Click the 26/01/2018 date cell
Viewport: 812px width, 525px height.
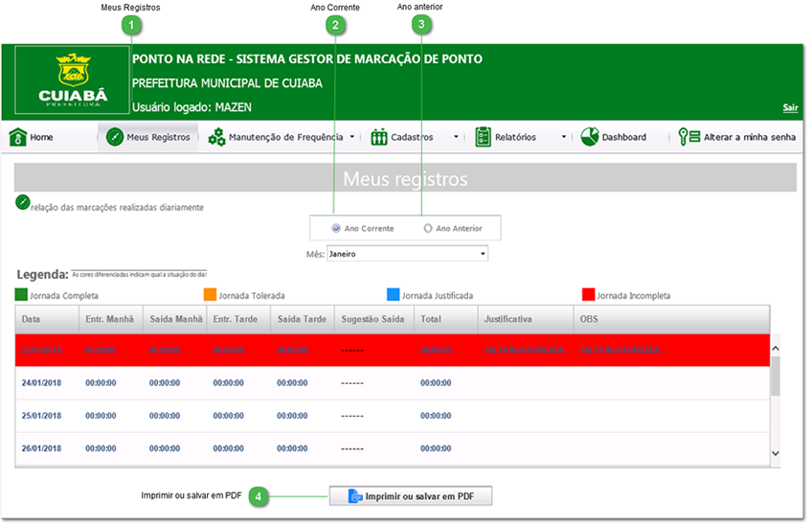point(41,448)
